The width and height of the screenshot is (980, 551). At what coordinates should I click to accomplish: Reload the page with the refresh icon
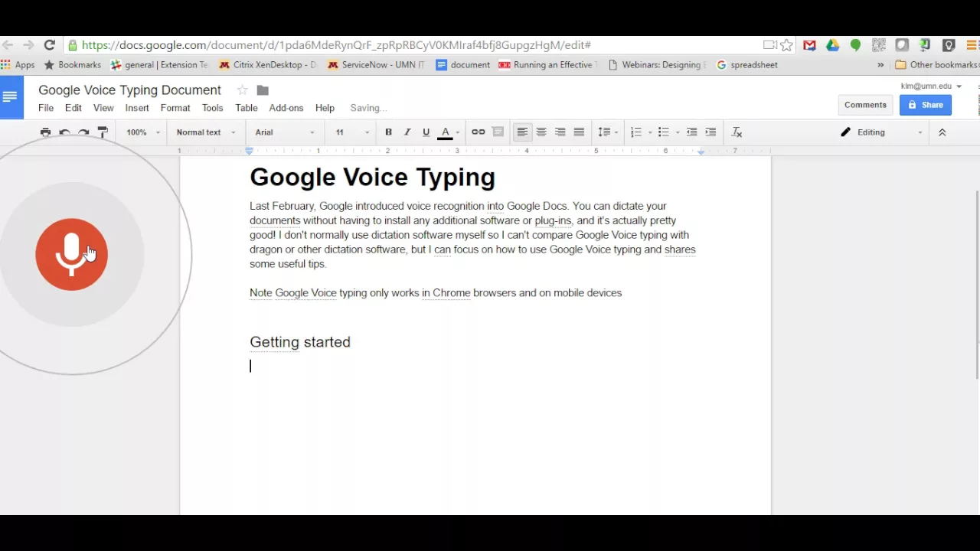point(49,45)
